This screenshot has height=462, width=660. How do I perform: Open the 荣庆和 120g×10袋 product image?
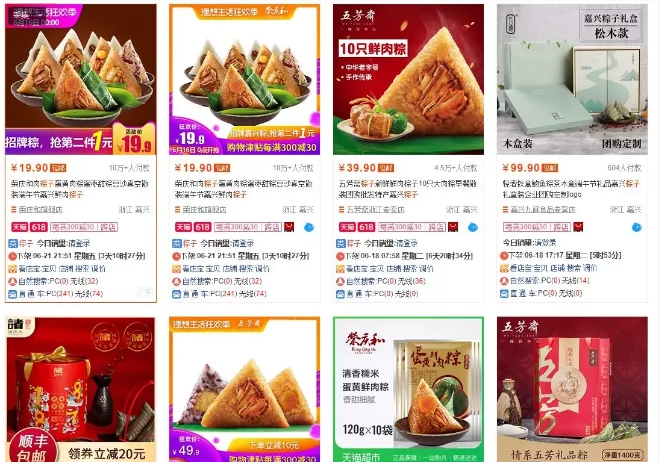tap(408, 390)
